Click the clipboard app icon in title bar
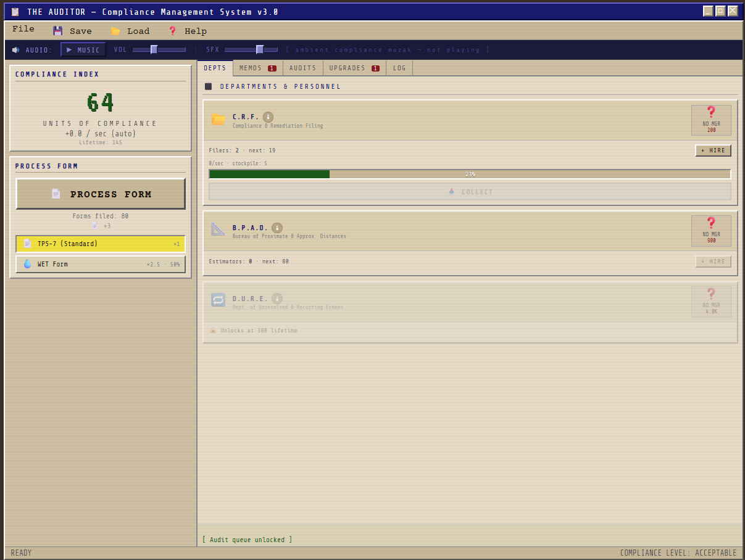Image resolution: width=745 pixels, height=560 pixels. point(15,12)
